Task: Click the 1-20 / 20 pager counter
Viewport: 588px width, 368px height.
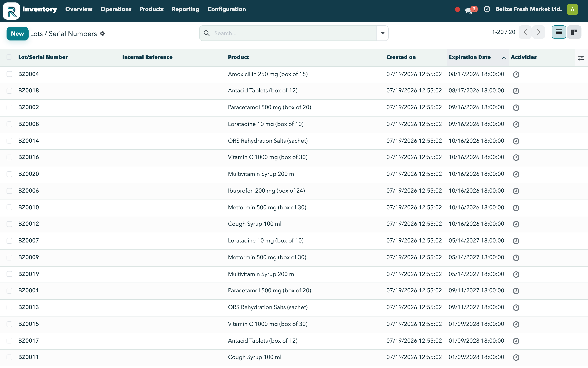Action: pos(503,32)
